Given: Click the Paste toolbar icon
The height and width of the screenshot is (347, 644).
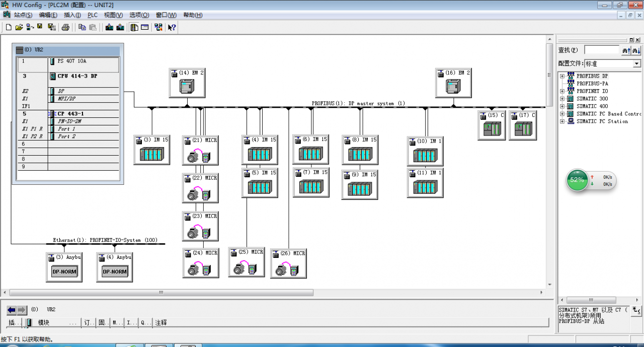Looking at the screenshot, I should pyautogui.click(x=93, y=27).
